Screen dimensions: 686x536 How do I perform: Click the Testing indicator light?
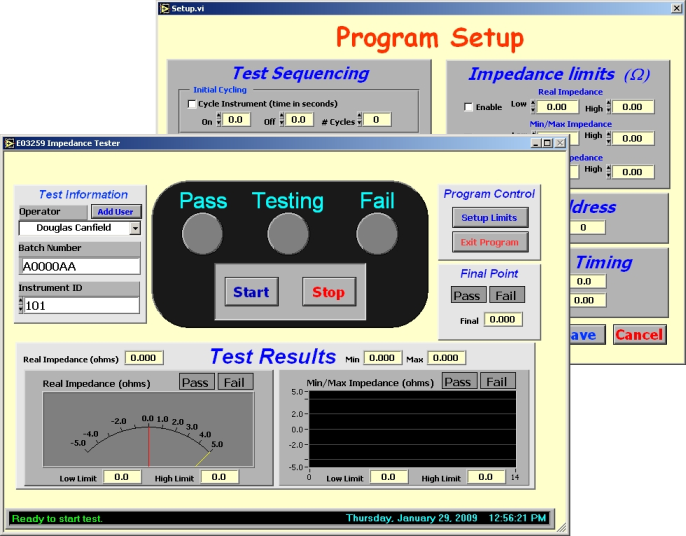[287, 233]
